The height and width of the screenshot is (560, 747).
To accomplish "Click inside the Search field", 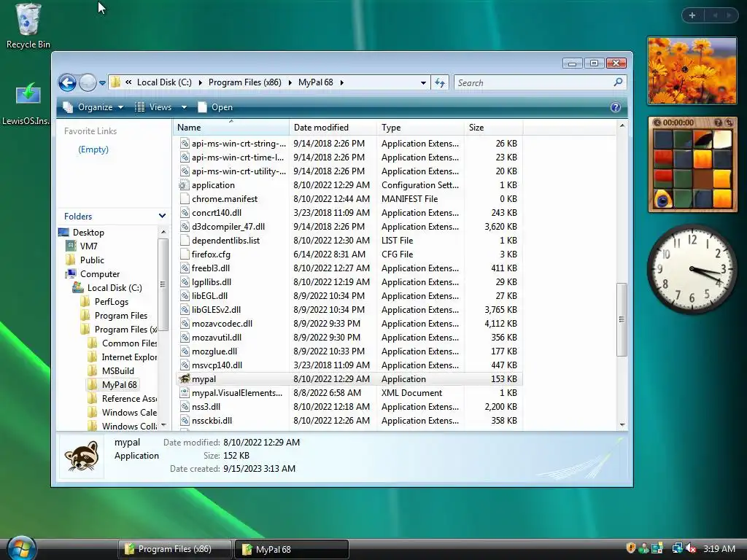I will [532, 83].
